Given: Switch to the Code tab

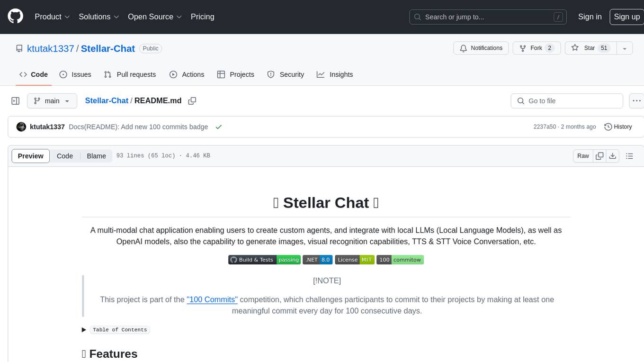Looking at the screenshot, I should [34, 74].
